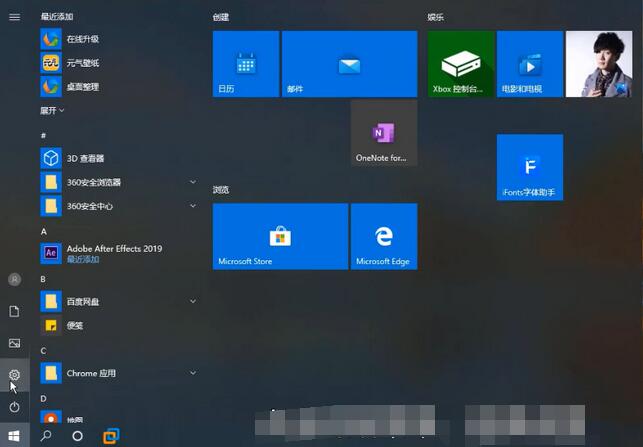Launch 桌面整理 desktop organizer
This screenshot has width=643, height=447.
pyautogui.click(x=119, y=87)
